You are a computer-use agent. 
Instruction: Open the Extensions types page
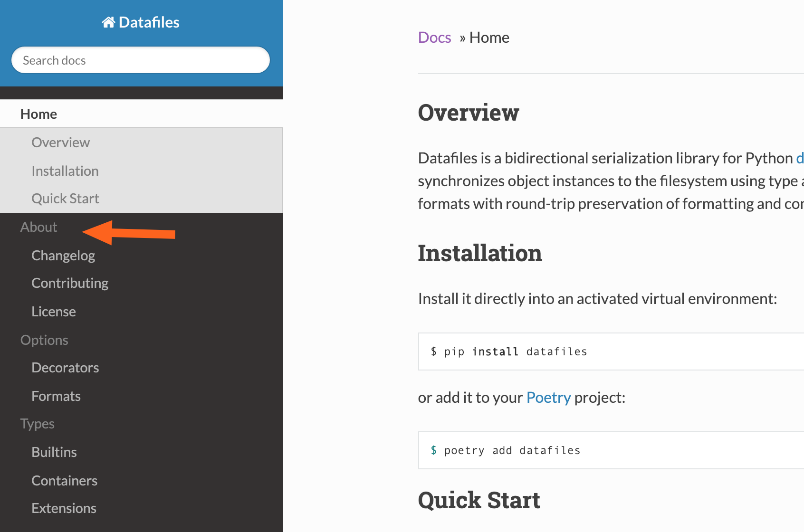[64, 508]
